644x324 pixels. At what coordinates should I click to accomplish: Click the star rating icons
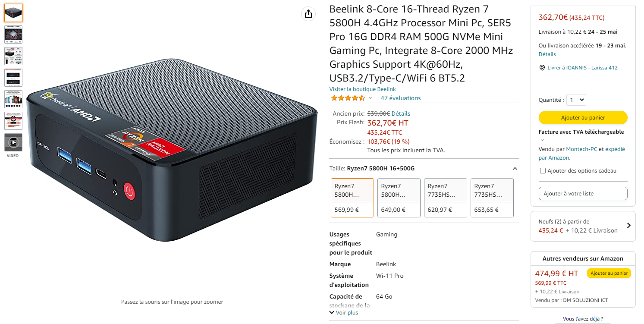point(348,98)
